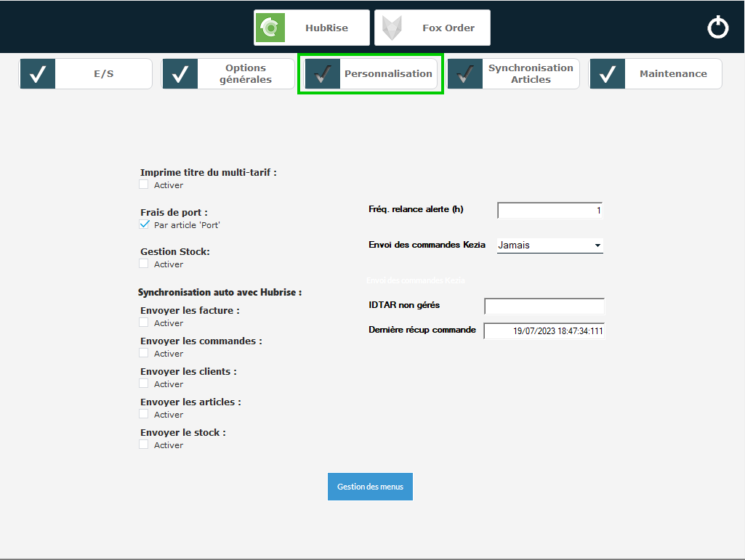Enable Envoyer les commandes checkbox
The image size is (745, 560).
(144, 353)
